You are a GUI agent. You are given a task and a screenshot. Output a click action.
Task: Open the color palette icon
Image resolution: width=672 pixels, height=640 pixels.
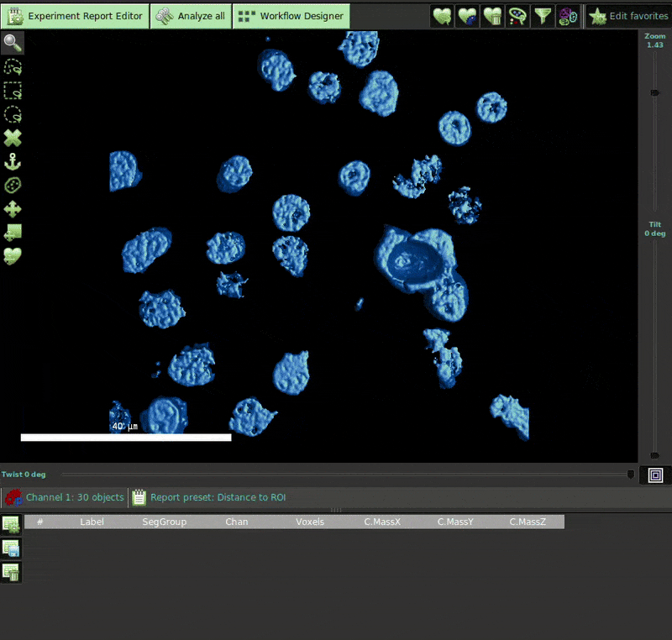pyautogui.click(x=518, y=16)
